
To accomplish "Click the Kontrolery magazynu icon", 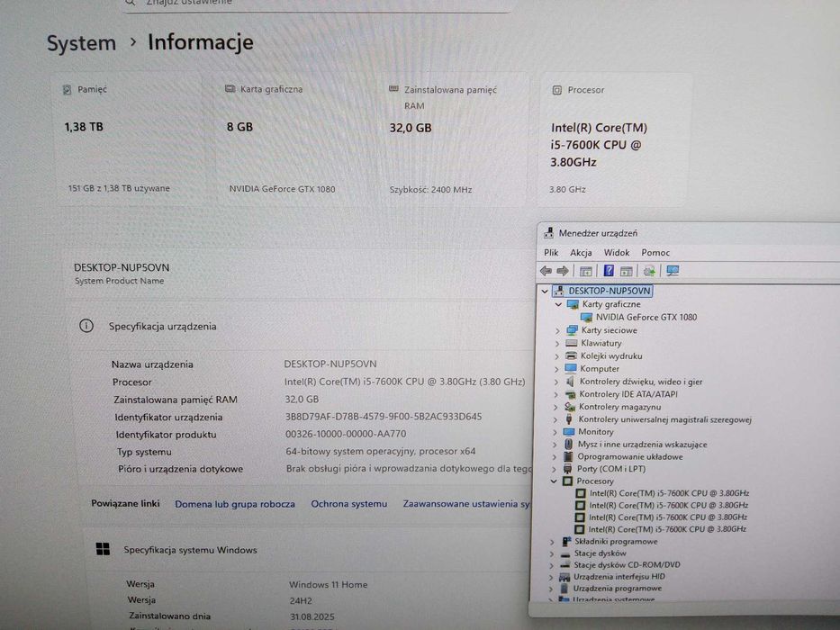I will tap(570, 407).
